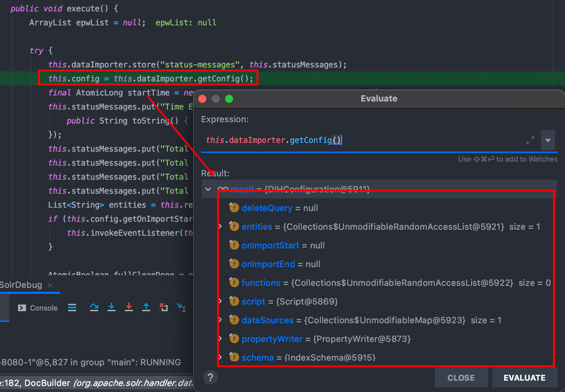The image size is (565, 392).
Task: Click the Show Execution Point icon
Action: (x=72, y=307)
